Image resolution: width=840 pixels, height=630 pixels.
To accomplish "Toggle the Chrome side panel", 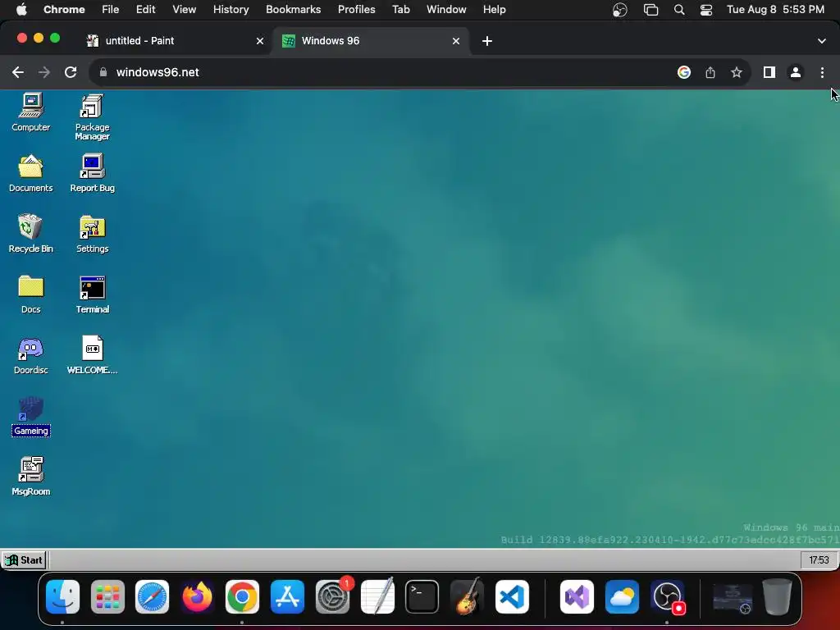I will 769,72.
